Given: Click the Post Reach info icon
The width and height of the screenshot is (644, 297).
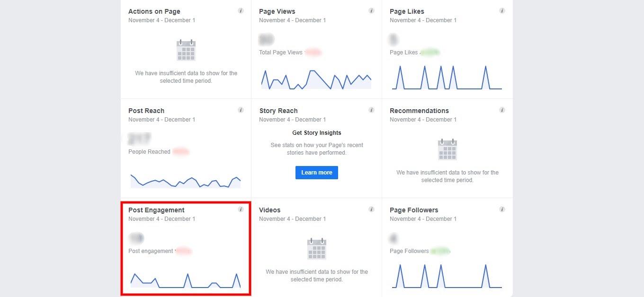Looking at the screenshot, I should pyautogui.click(x=241, y=110).
